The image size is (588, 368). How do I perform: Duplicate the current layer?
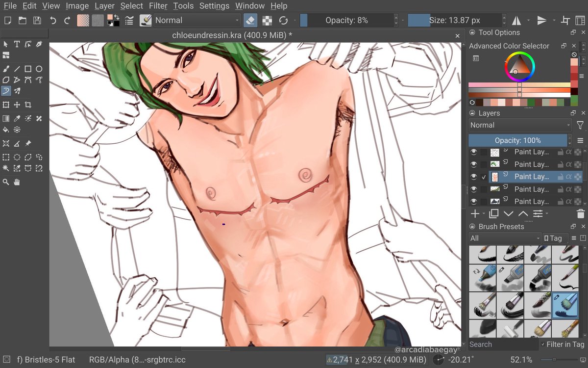(x=493, y=213)
